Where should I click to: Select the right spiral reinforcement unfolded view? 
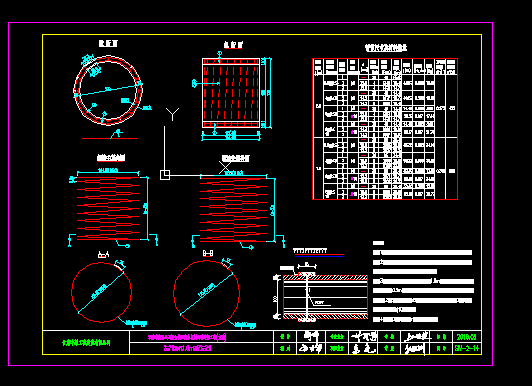click(233, 210)
